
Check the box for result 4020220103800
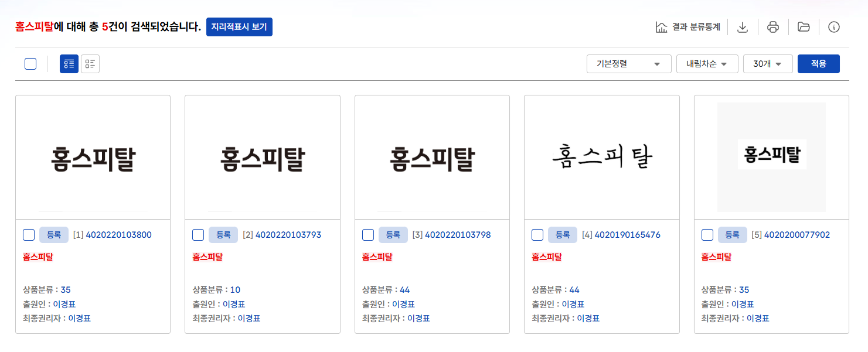coord(29,235)
